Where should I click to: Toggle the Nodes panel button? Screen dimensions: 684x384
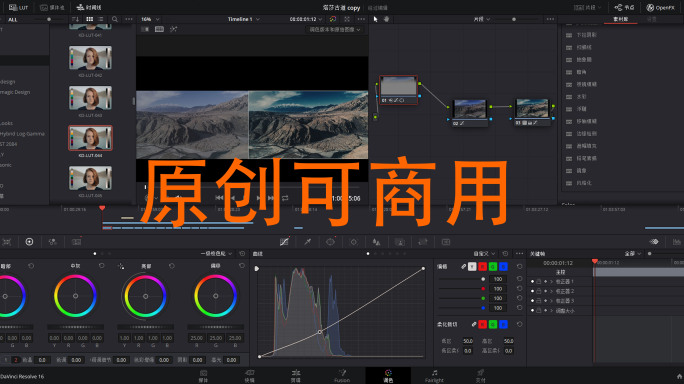624,7
